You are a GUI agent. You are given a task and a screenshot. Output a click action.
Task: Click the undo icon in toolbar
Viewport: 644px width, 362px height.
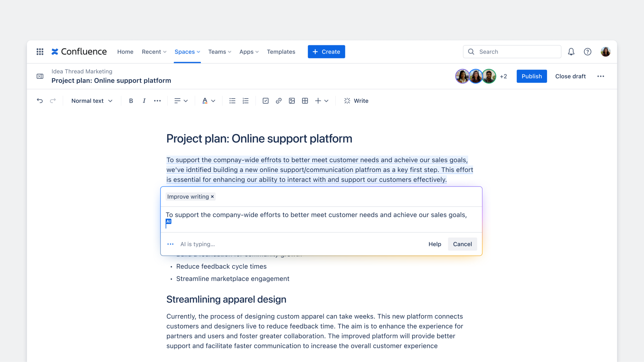point(40,101)
